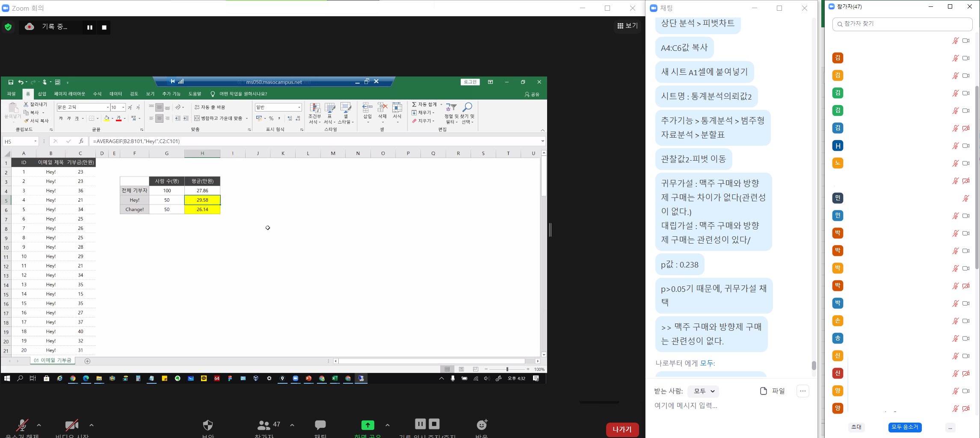Start video with the camera toggle
980x438 pixels.
tap(71, 425)
